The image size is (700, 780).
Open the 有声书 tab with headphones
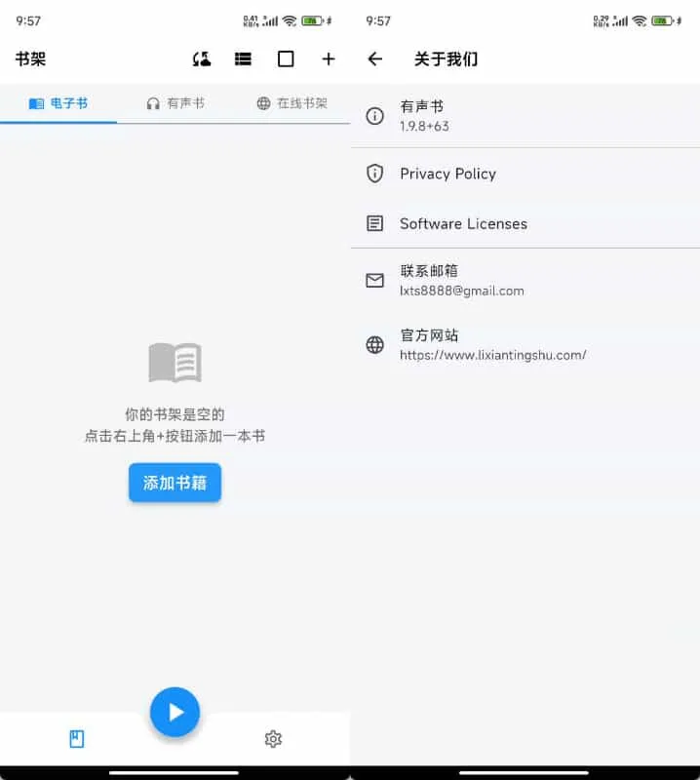coord(175,103)
